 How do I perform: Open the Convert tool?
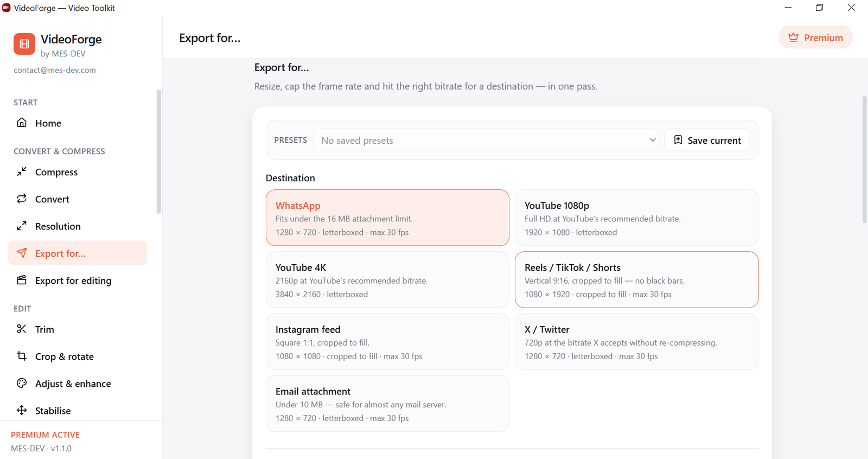pos(78,199)
